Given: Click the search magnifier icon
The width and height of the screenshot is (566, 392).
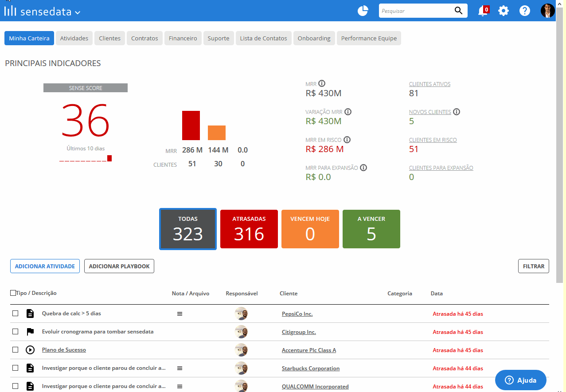Looking at the screenshot, I should pyautogui.click(x=459, y=11).
